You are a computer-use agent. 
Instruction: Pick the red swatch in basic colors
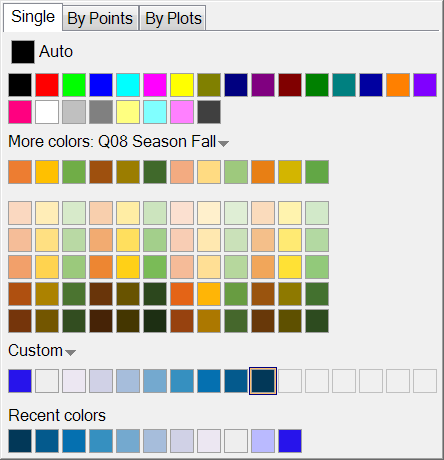(47, 85)
